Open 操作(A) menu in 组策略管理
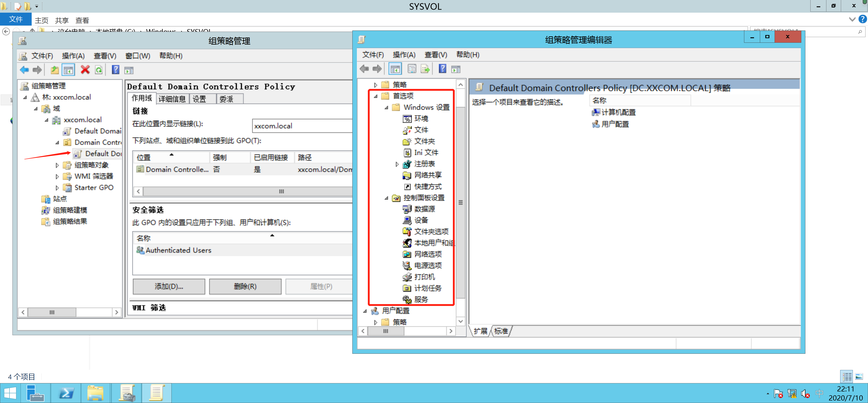The height and width of the screenshot is (403, 868). point(73,56)
